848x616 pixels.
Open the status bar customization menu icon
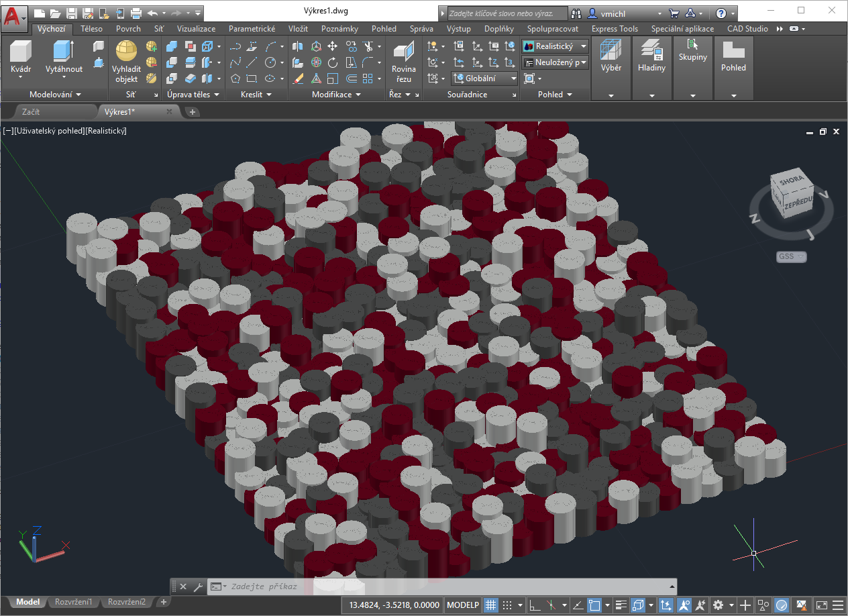coord(838,605)
